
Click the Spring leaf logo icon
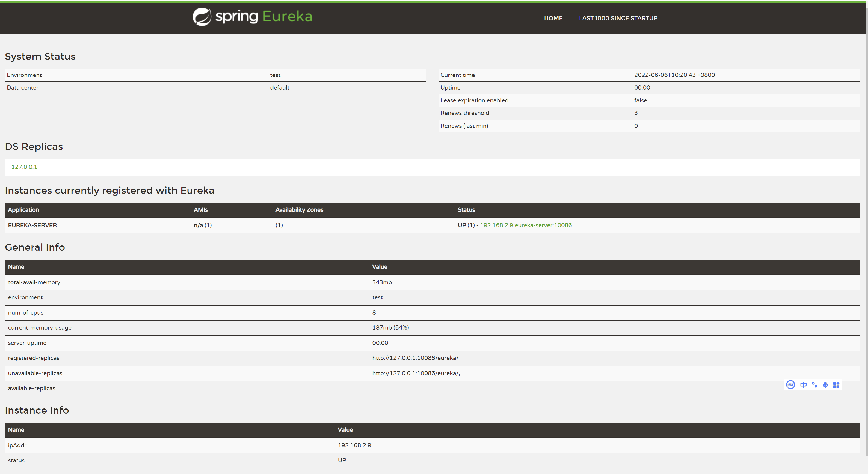tap(202, 17)
